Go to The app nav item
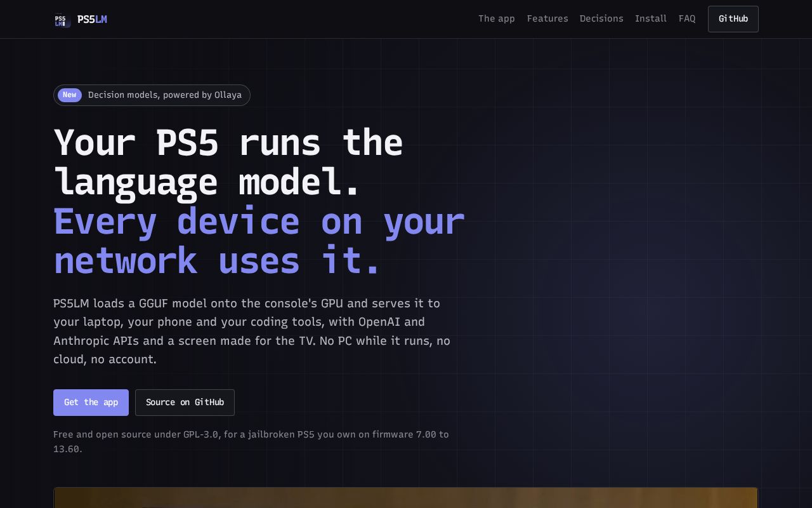This screenshot has height=508, width=812. point(497,19)
